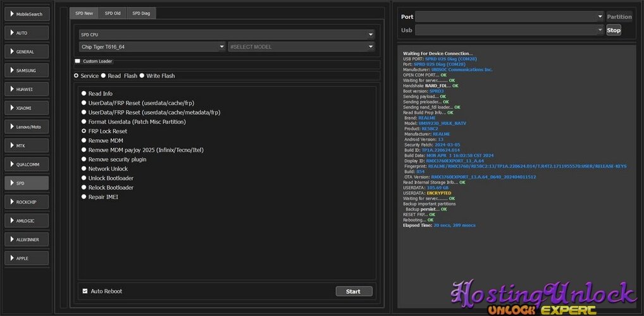The image size is (644, 316).
Task: Enable the Custom Loader checkbox
Action: point(77,61)
